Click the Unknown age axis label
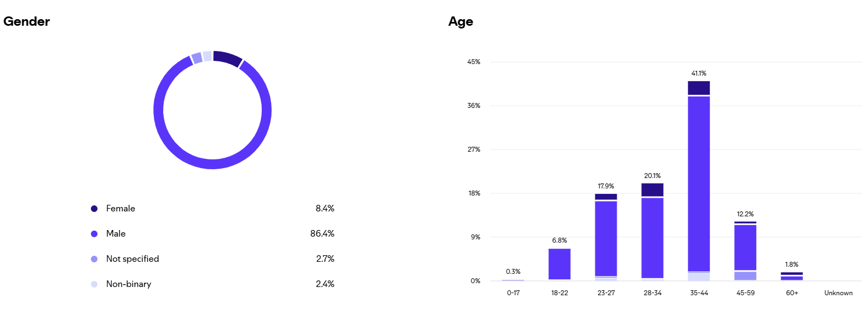868x310 pixels. [x=838, y=293]
